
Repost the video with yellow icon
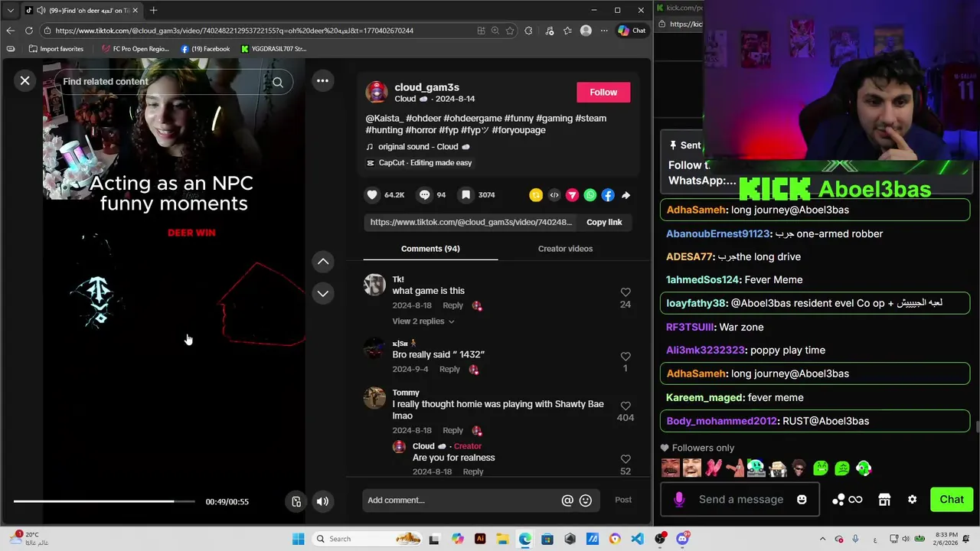[536, 195]
